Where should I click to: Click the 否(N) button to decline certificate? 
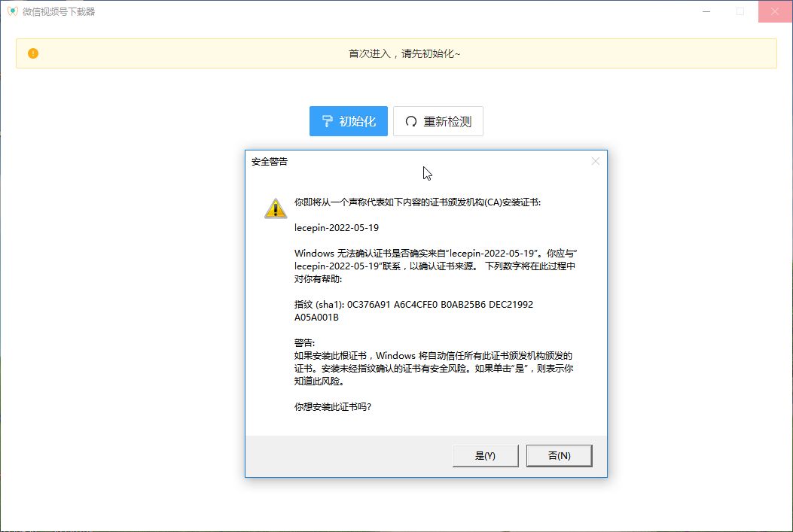559,456
